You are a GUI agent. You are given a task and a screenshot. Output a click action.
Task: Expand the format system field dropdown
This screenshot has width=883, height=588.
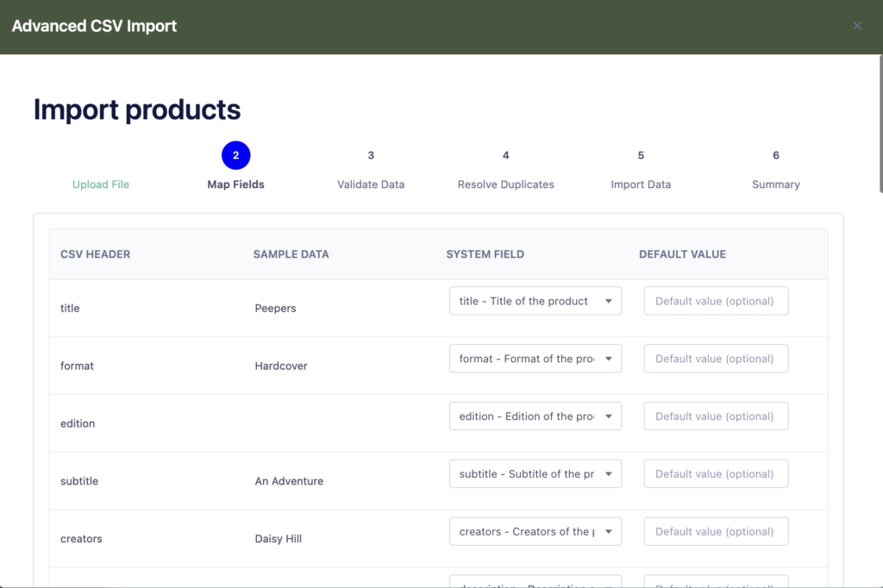(x=535, y=359)
